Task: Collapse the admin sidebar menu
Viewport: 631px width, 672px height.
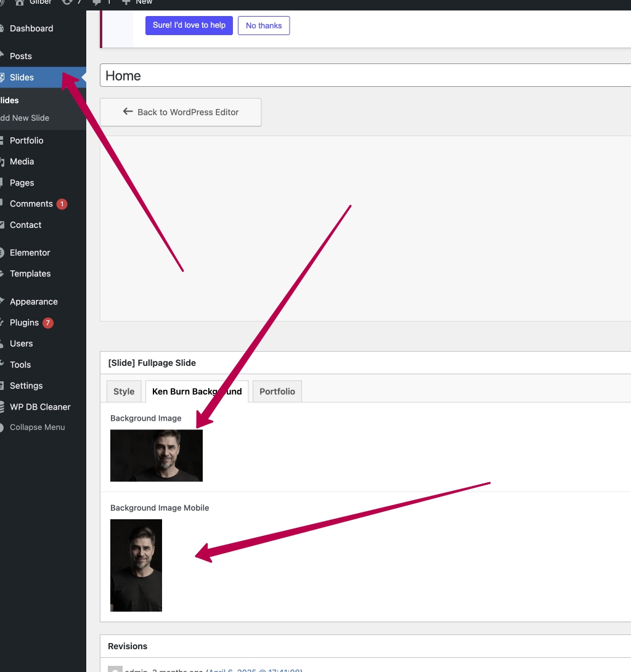Action: (x=37, y=427)
